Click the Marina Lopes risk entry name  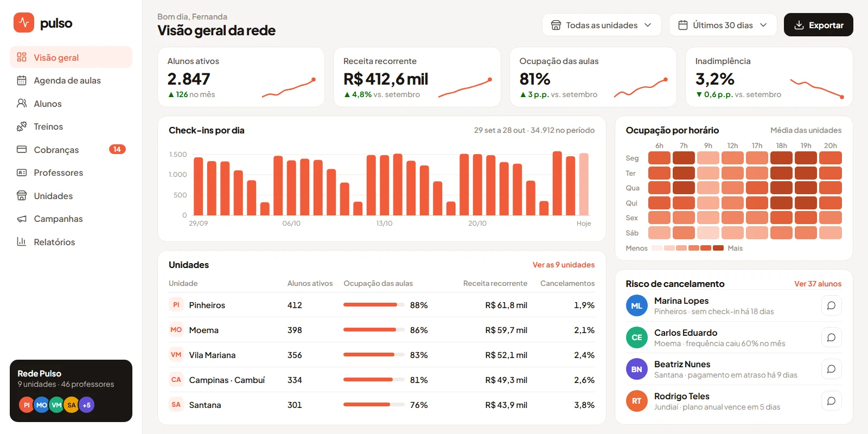[681, 301]
